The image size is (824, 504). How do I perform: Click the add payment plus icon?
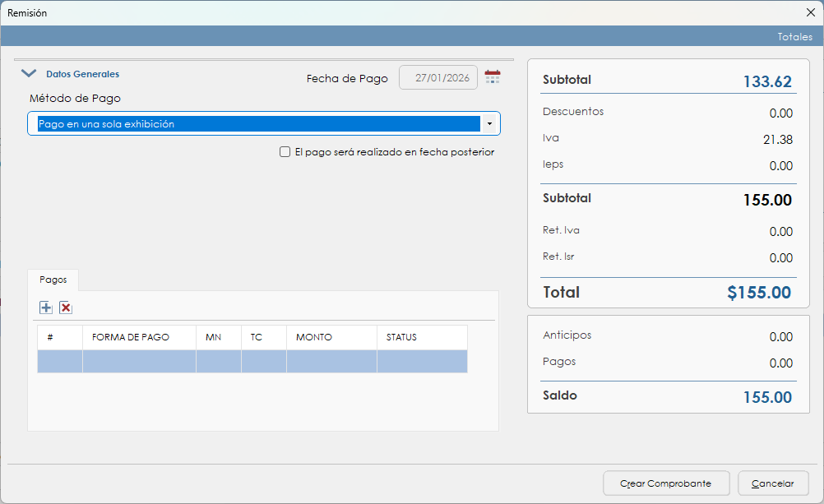point(46,307)
